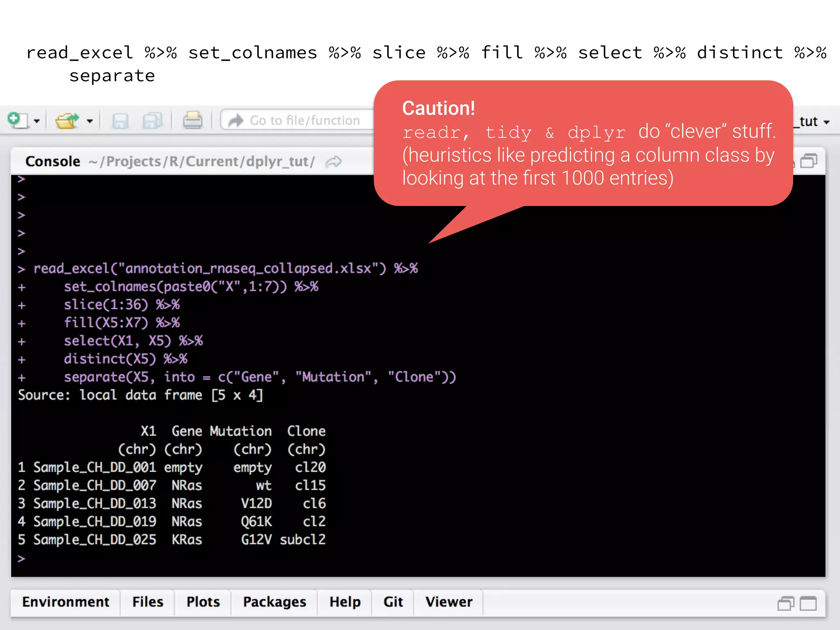Restore the Console pane window icon
The image size is (840, 630).
[809, 161]
